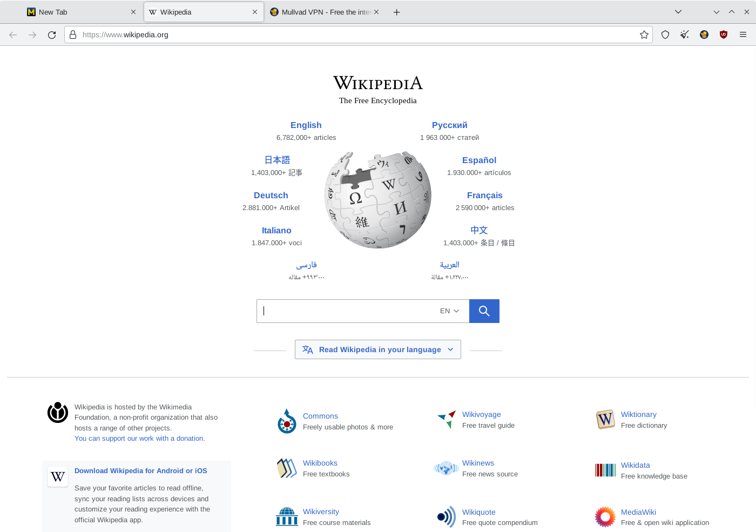
Task: Open the Wikidata project link
Action: click(636, 466)
